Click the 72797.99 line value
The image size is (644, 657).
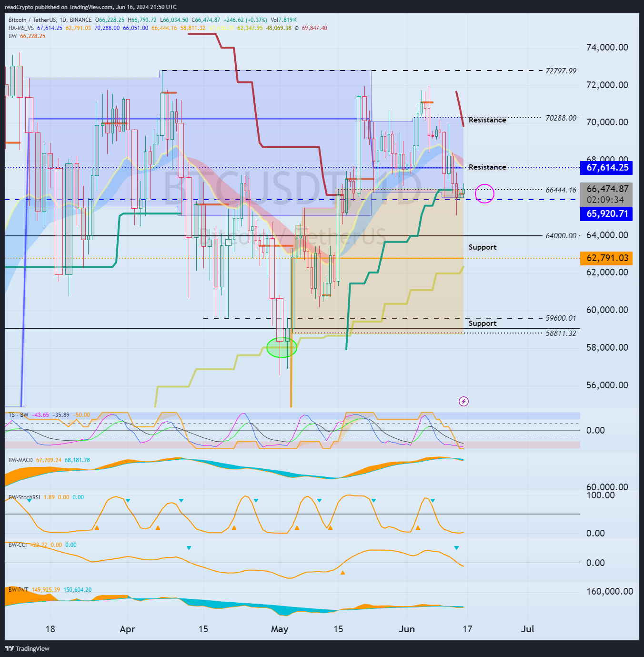tap(561, 71)
